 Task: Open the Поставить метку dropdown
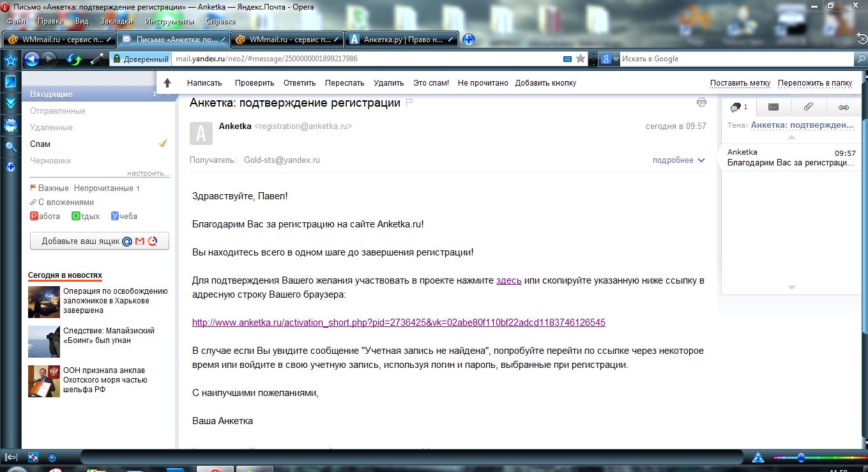pos(740,83)
